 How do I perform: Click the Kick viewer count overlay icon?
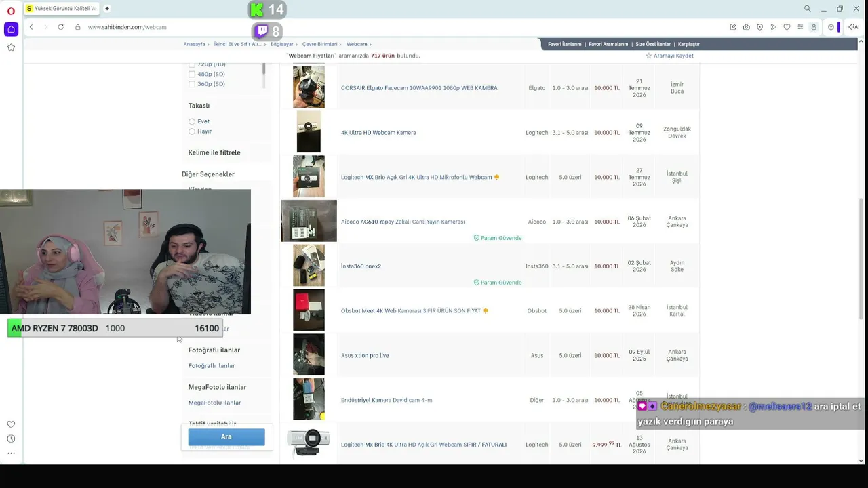pyautogui.click(x=256, y=9)
